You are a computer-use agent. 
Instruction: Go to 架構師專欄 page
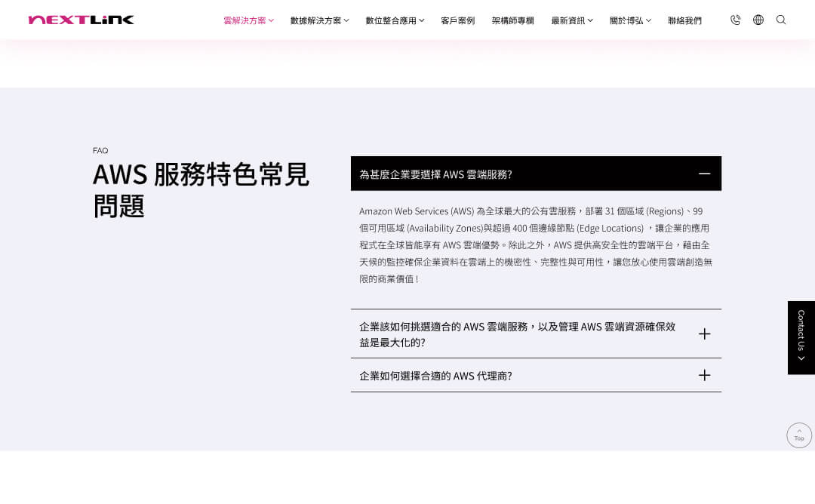[x=513, y=20]
